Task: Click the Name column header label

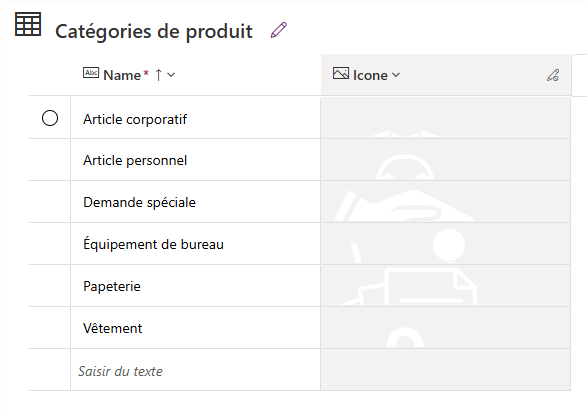Action: click(x=122, y=75)
